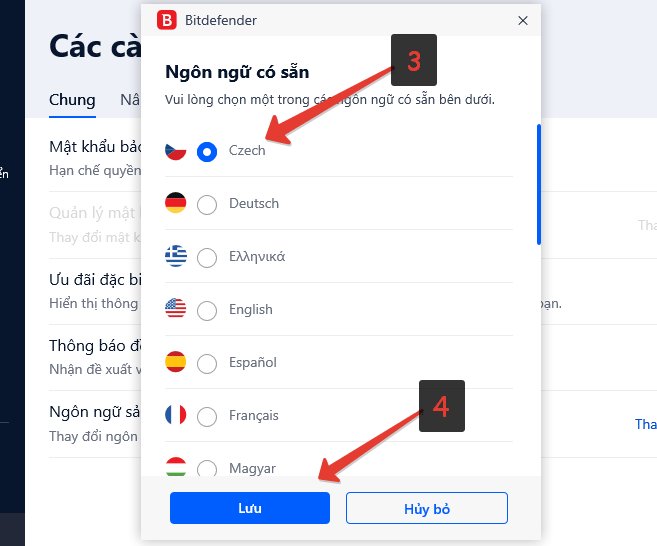This screenshot has width=657, height=546.
Task: Cancel with the Hủy bỏ button
Action: point(427,508)
